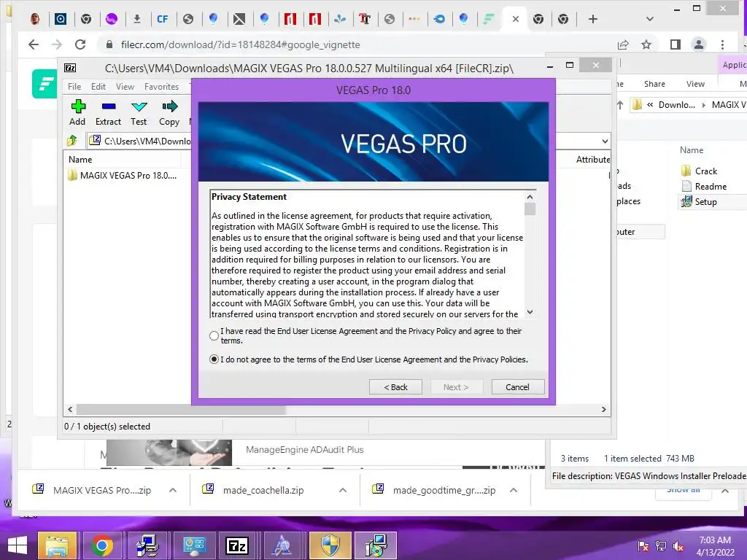Open Chrome profile avatar
This screenshot has height=560, width=747.
[699, 44]
